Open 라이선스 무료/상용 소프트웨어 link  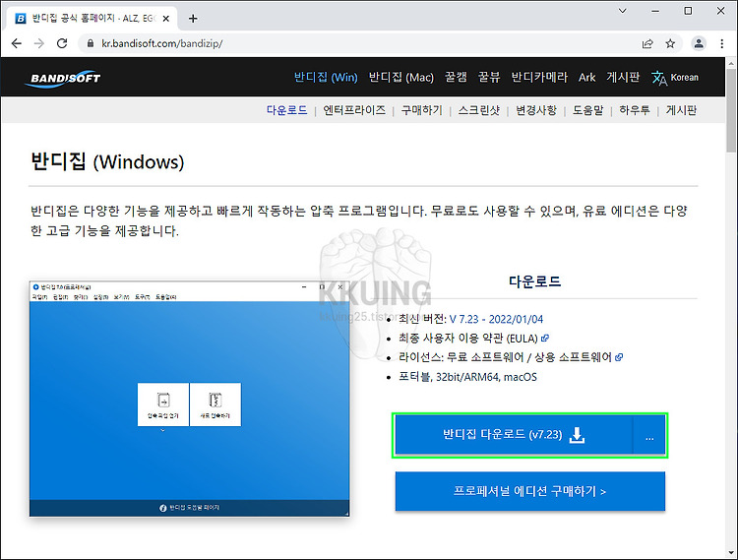pyautogui.click(x=505, y=357)
